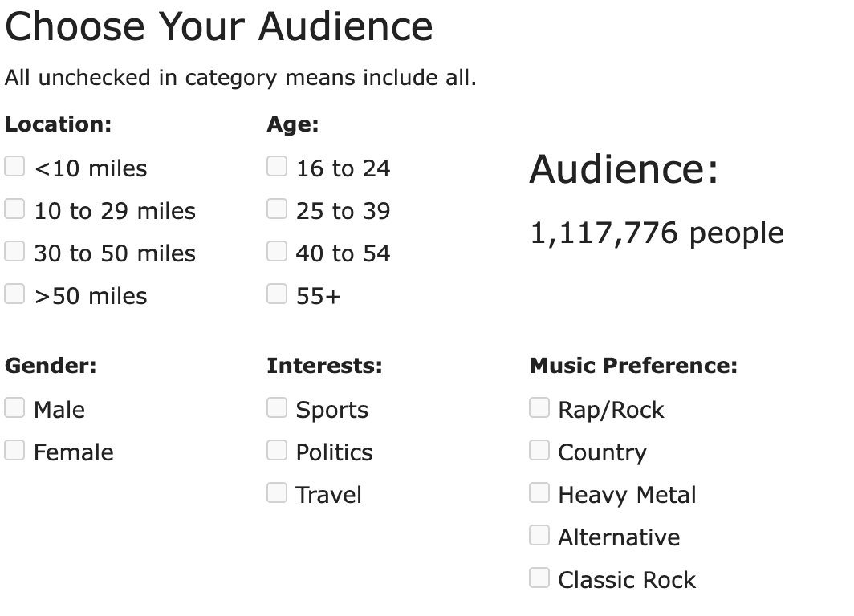Tick the 55+ age checkbox

click(x=277, y=294)
